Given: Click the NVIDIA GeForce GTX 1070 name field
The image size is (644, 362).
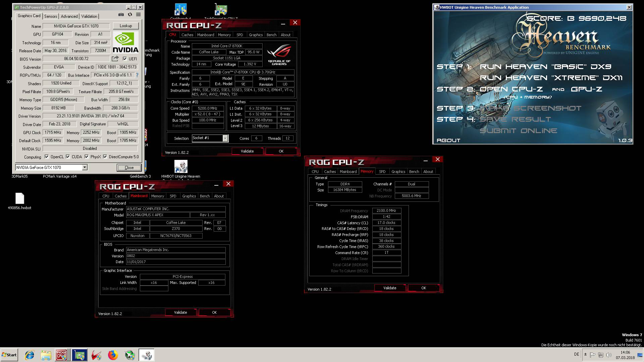Looking at the screenshot, I should pos(76,26).
